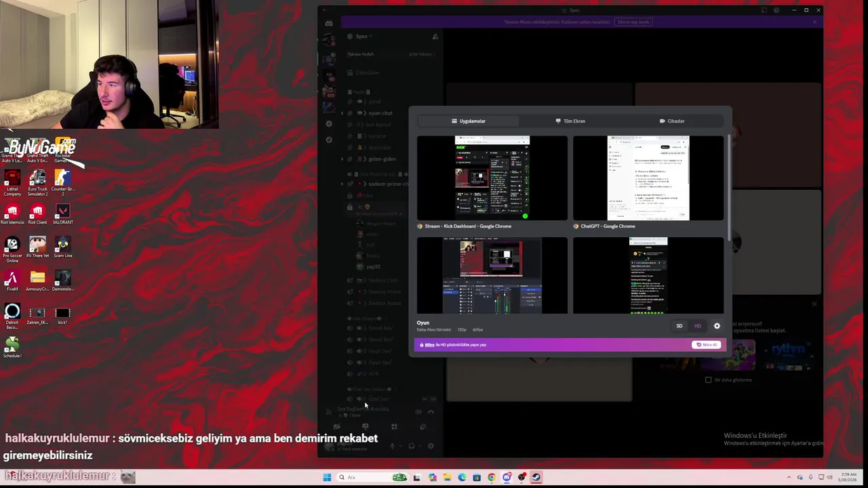Open ArmouryCrate folder on desktop
868x488 pixels.
pos(37,281)
